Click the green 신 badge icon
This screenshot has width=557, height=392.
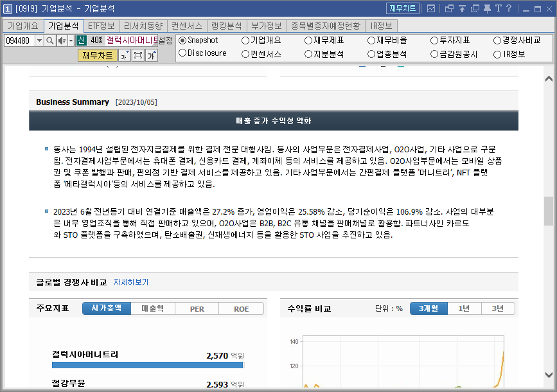pos(82,40)
